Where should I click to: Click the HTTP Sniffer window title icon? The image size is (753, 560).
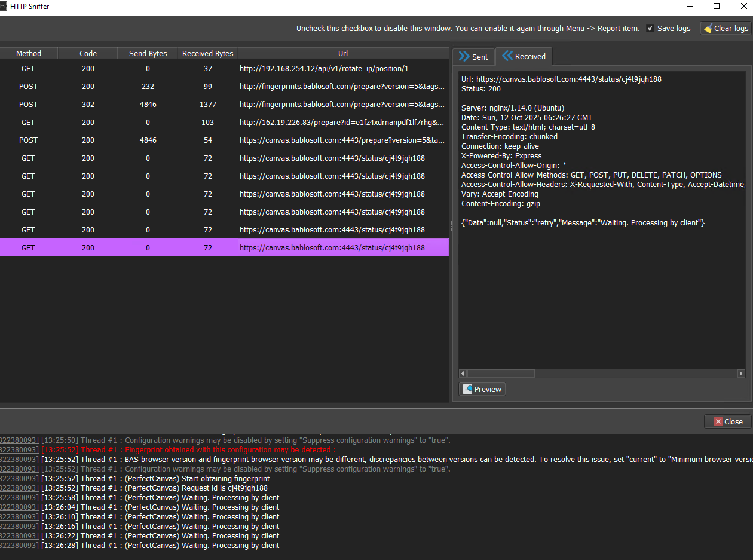point(3,7)
